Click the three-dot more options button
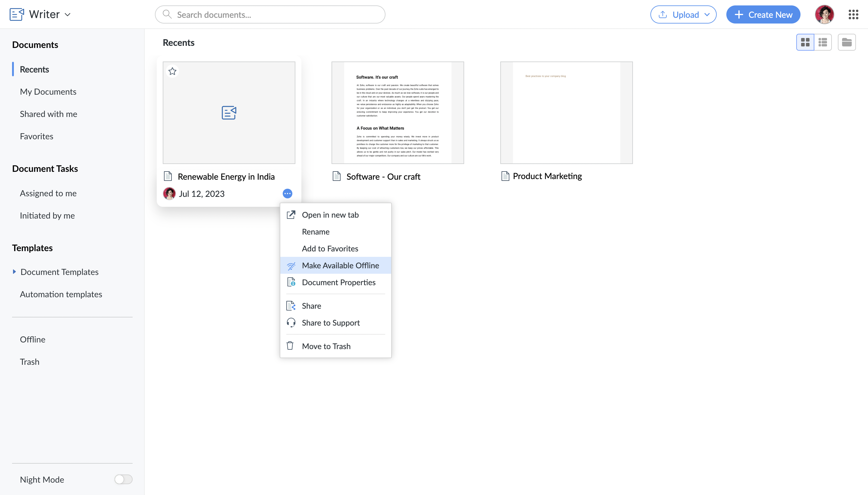The width and height of the screenshot is (868, 495). [x=287, y=194]
